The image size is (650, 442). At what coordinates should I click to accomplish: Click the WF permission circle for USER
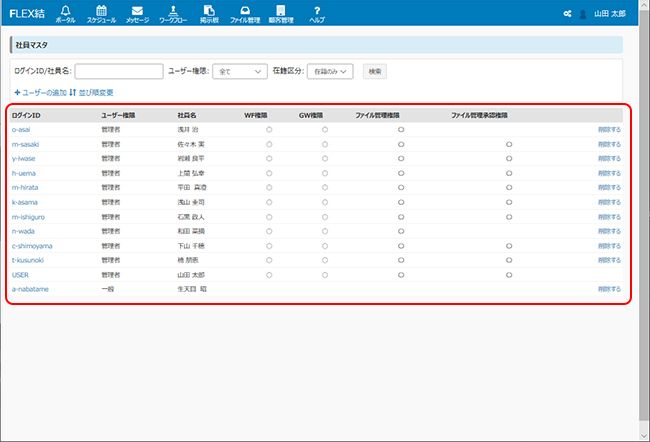[x=269, y=275]
